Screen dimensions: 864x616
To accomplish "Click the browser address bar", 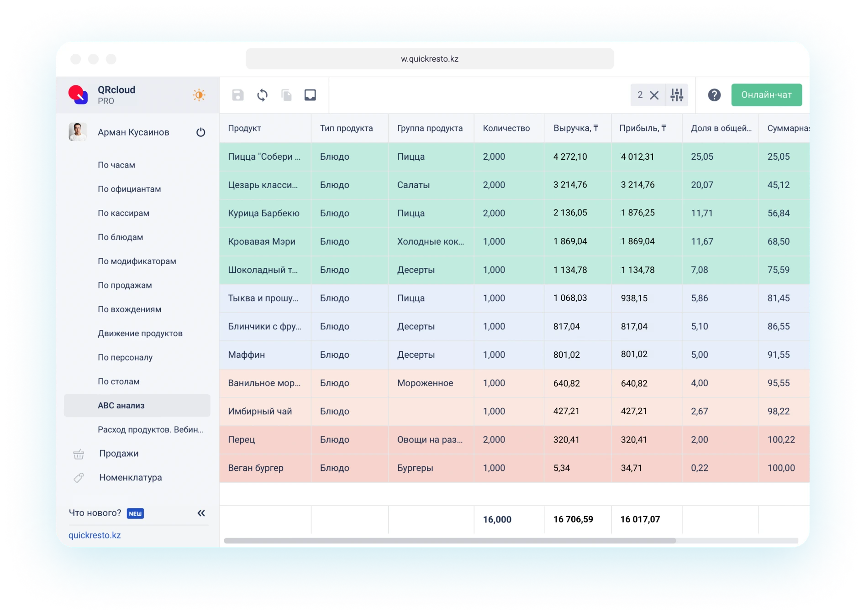I will click(x=430, y=59).
